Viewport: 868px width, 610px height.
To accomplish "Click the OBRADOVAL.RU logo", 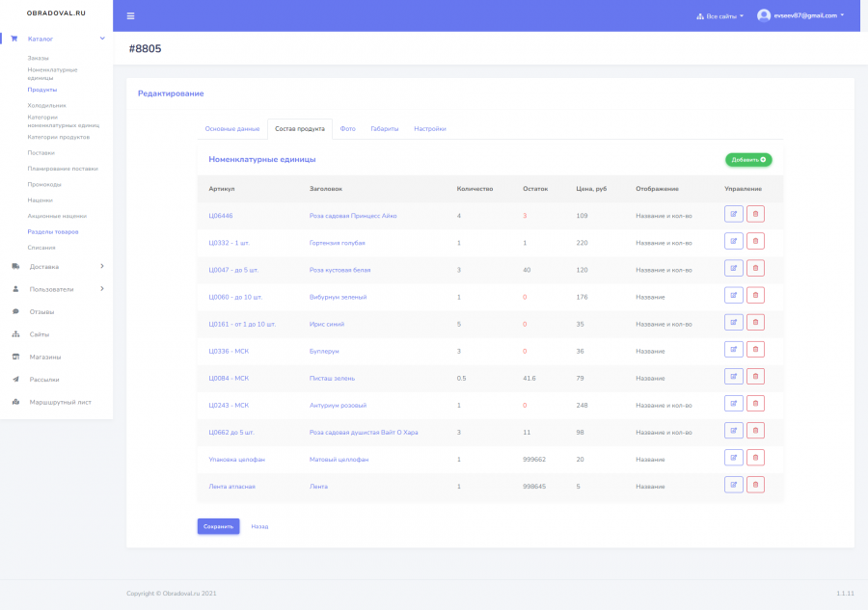I will [56, 13].
